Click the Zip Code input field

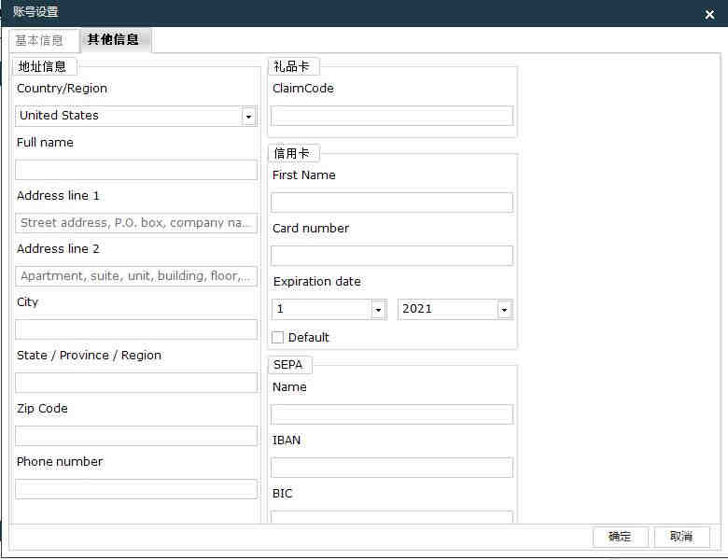[x=136, y=436]
